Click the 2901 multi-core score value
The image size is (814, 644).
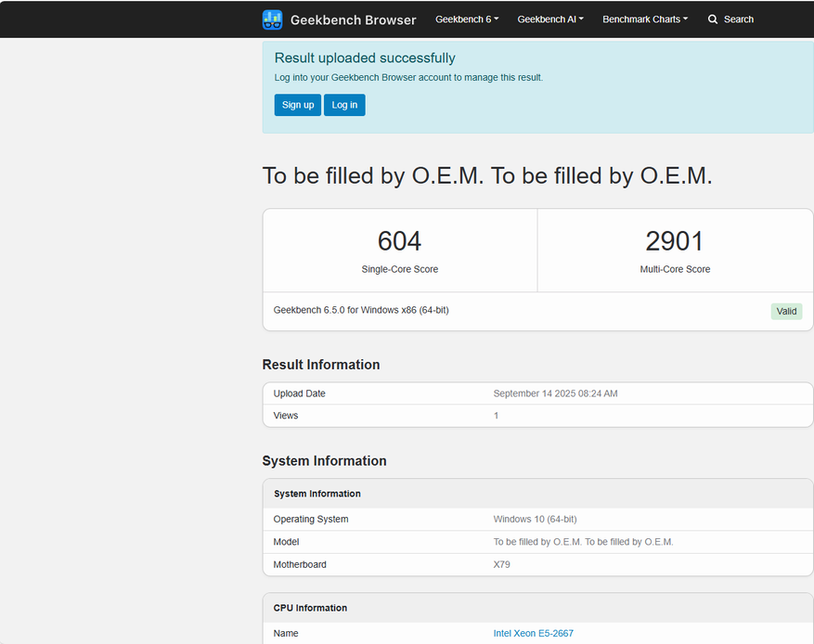tap(675, 241)
